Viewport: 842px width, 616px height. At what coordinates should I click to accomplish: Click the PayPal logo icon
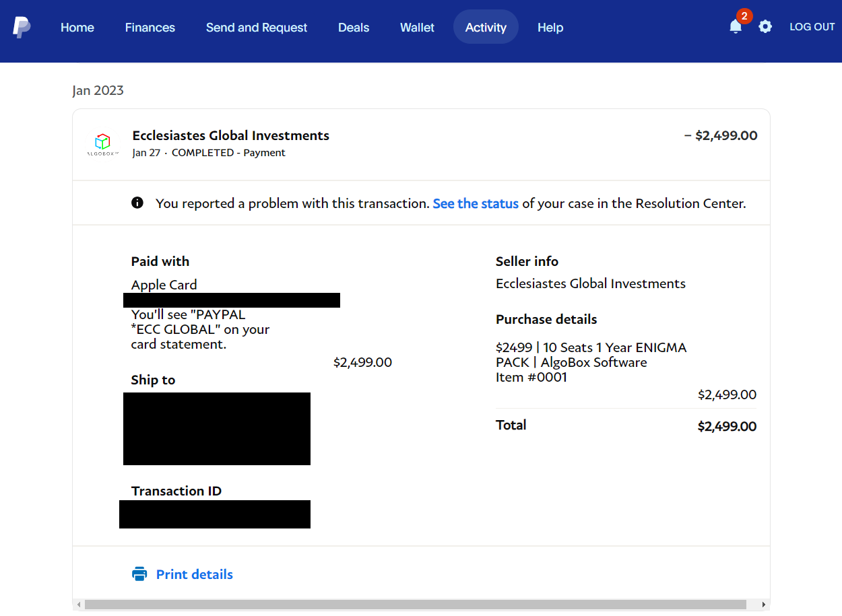(x=22, y=27)
